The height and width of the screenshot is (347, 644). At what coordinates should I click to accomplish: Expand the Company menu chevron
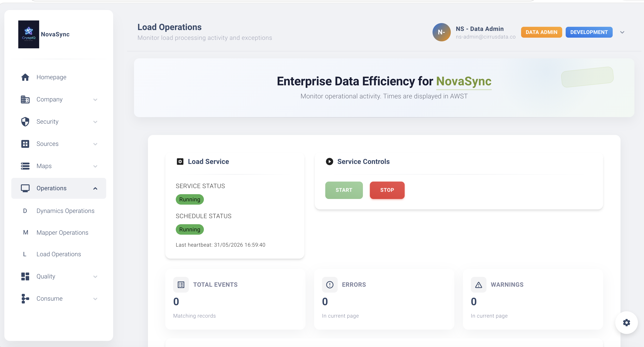tap(95, 99)
